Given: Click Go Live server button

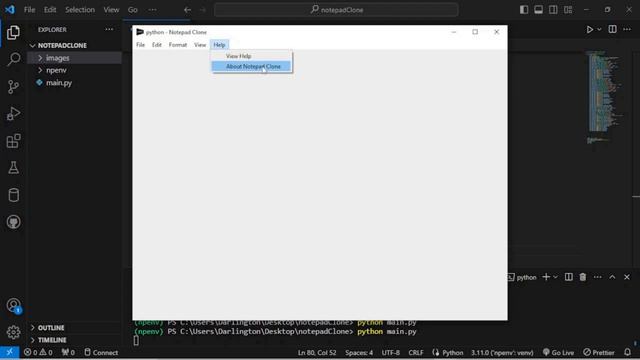Looking at the screenshot, I should 558,353.
